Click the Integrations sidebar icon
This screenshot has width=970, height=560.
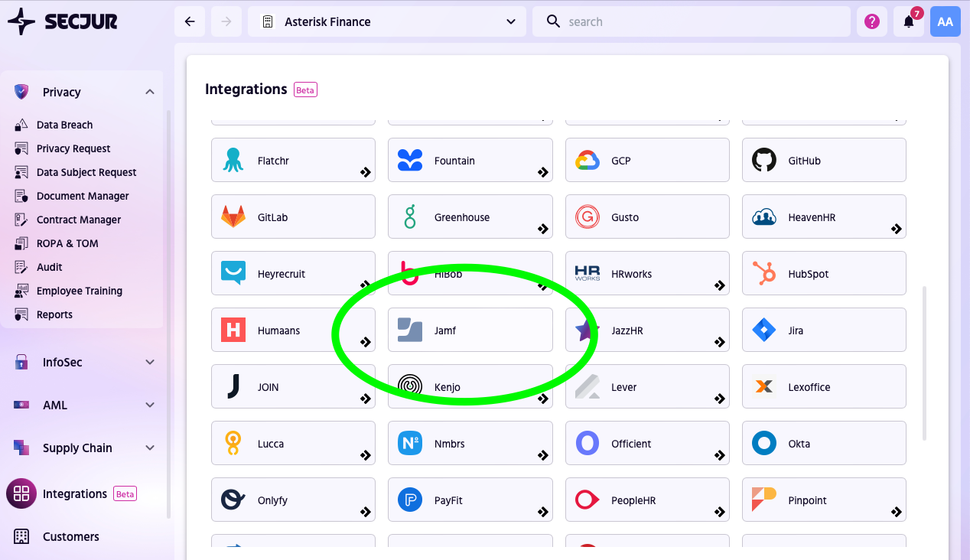(21, 493)
